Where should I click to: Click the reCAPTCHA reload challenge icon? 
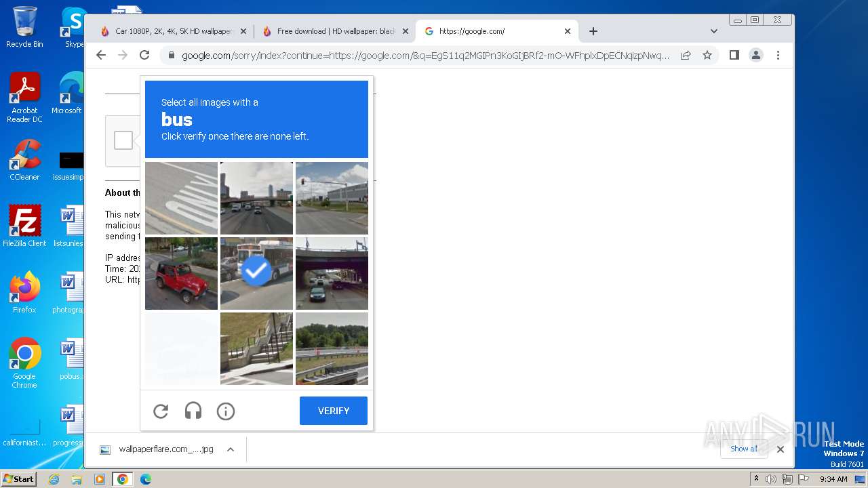(161, 411)
